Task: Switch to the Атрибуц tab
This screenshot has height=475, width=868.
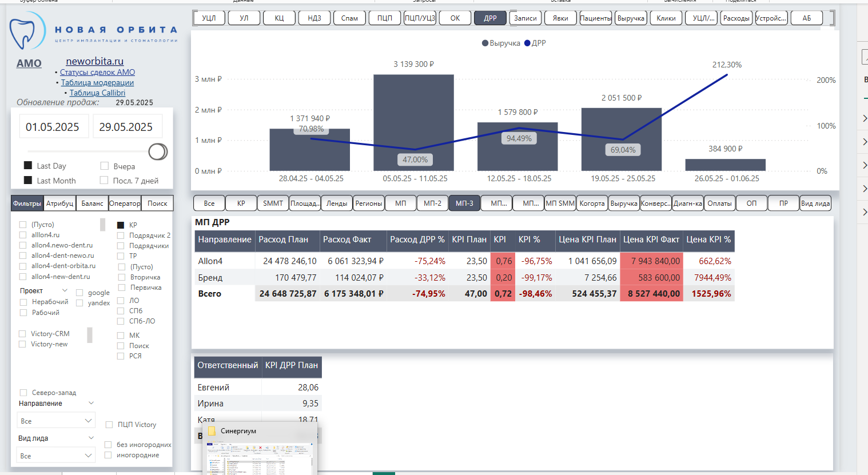Action: [60, 203]
